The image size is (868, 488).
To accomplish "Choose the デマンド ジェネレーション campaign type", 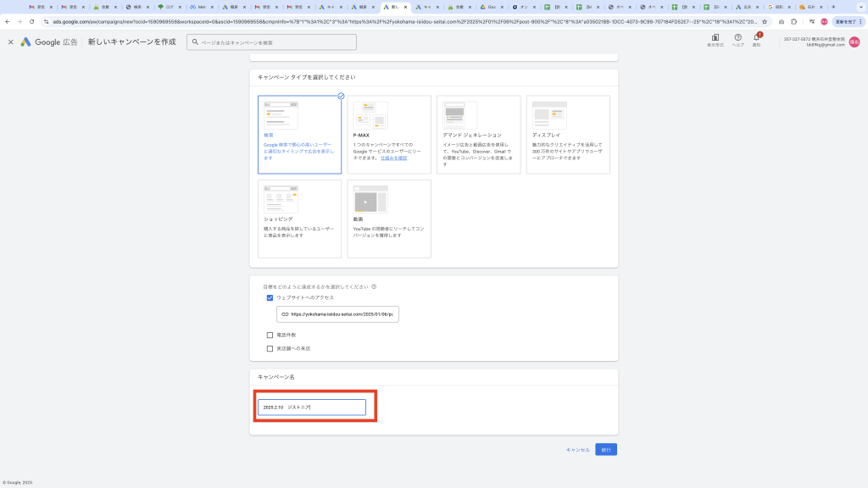I will (478, 134).
